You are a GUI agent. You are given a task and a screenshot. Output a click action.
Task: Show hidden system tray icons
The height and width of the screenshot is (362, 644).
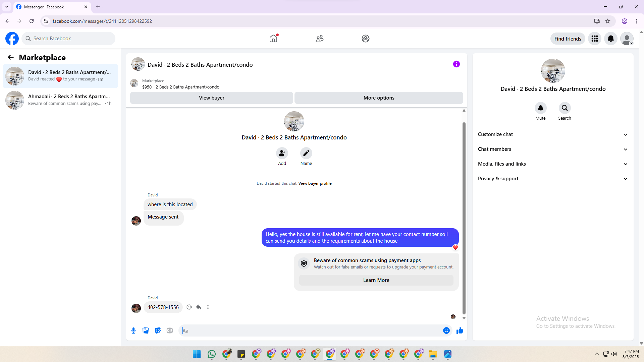click(597, 354)
